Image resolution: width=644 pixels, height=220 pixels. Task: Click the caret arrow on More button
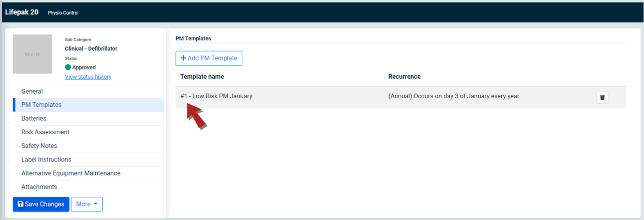[x=96, y=204]
